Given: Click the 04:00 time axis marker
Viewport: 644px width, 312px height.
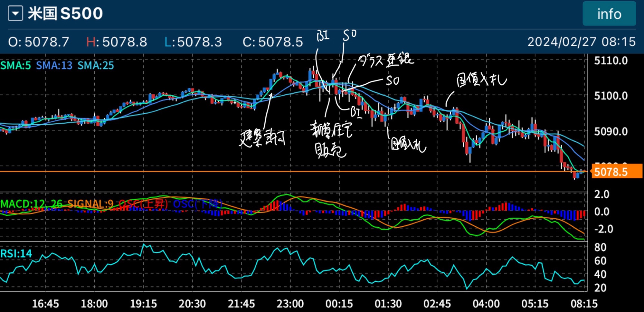Looking at the screenshot, I should tap(486, 303).
